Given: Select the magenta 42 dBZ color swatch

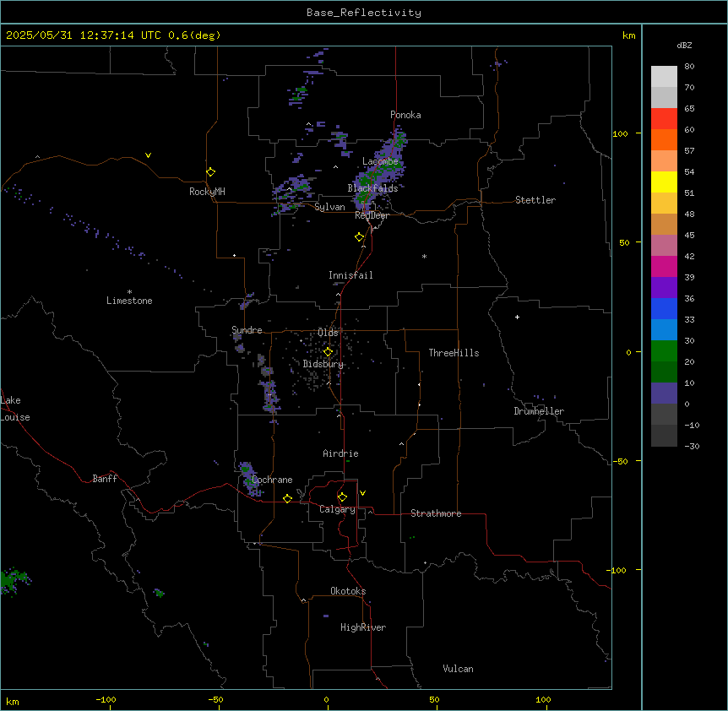Looking at the screenshot, I should point(664,266).
